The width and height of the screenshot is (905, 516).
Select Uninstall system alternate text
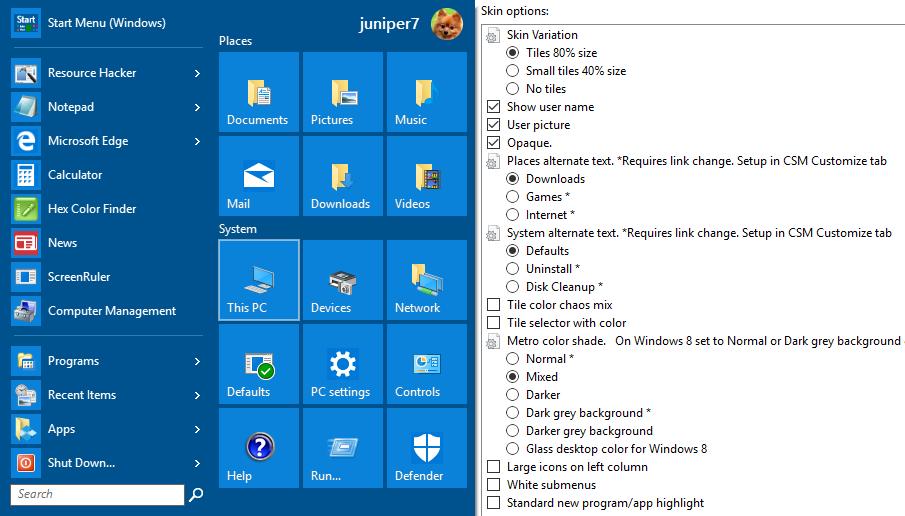[x=513, y=268]
